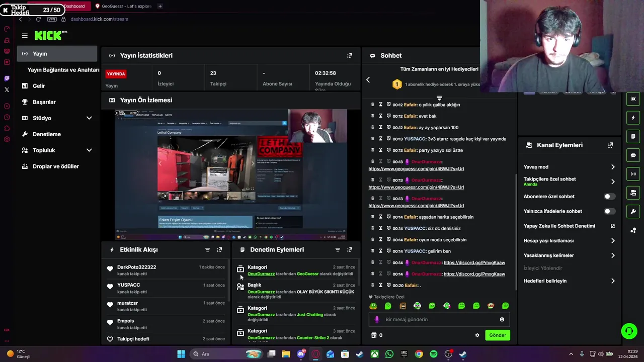
Task: Click the chat bubble icon in right sidebar
Action: click(633, 155)
